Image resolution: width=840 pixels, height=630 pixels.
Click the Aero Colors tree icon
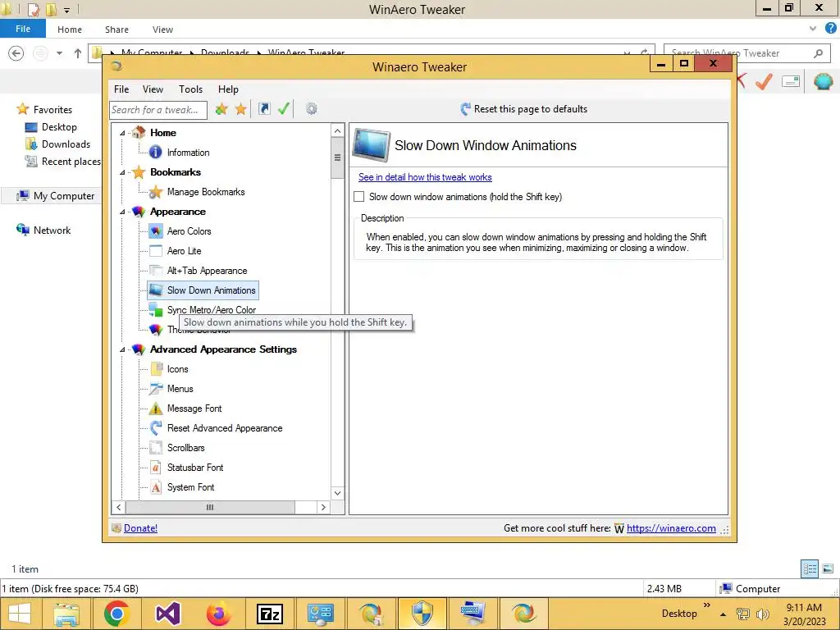point(155,231)
